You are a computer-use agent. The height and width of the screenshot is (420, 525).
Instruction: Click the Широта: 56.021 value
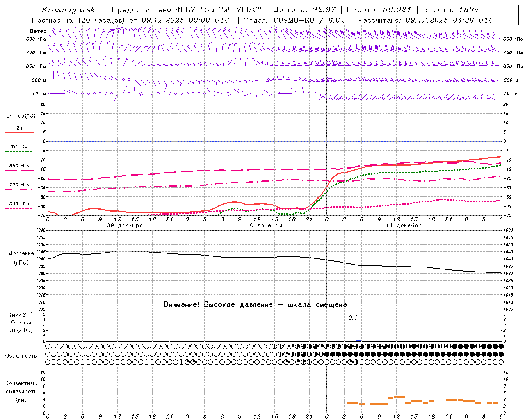pos(379,10)
